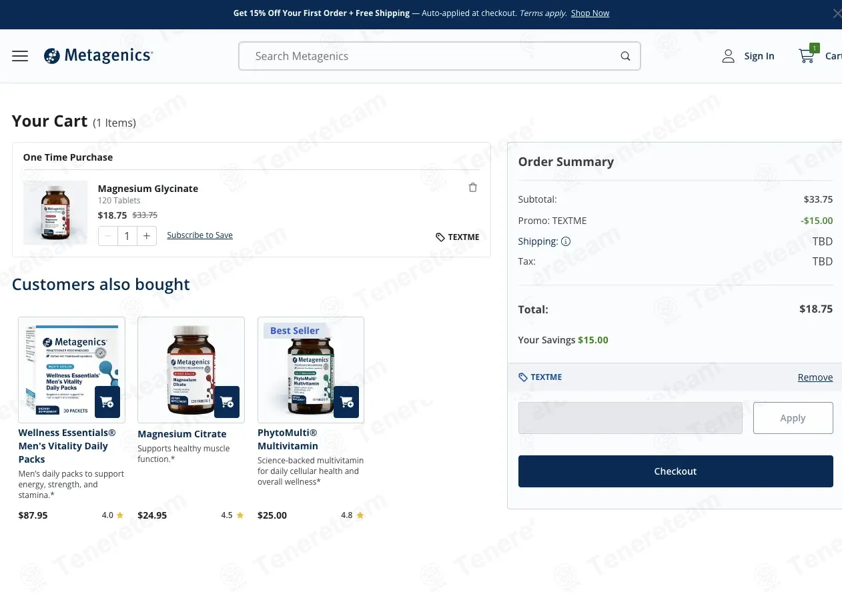The height and width of the screenshot is (616, 842).
Task: Open the Magnesium Glycinate product title
Action: click(x=148, y=189)
